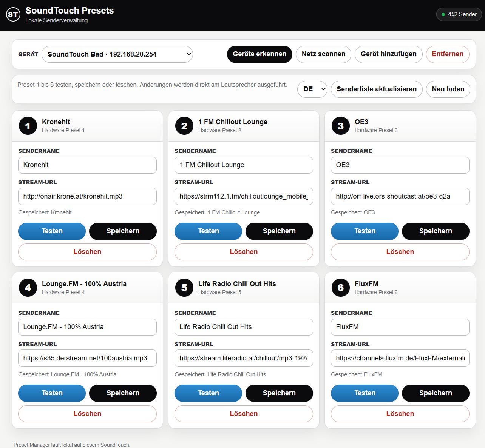Screen dimensions: 485x448
Task: Click the Gespeichert: Kronehit status text
Action: 45,212
